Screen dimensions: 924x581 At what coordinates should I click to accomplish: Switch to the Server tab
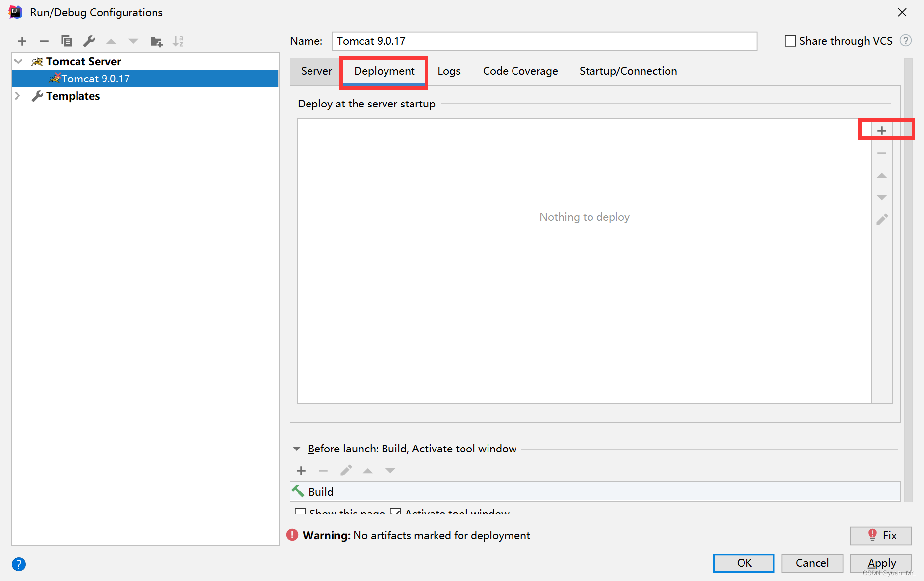click(x=316, y=71)
